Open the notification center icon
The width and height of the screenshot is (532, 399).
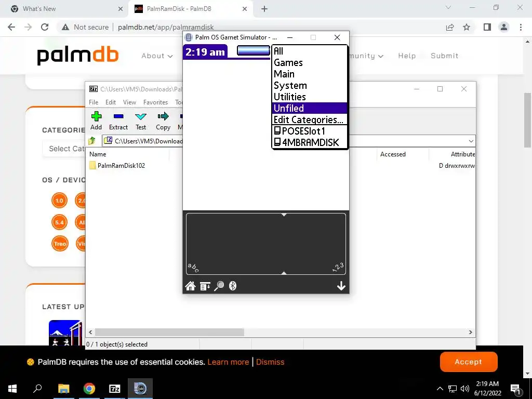tap(515, 389)
